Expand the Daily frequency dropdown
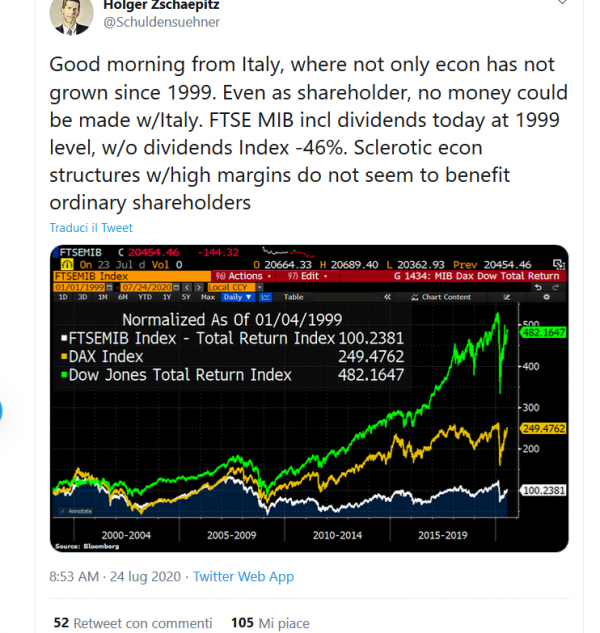Image resolution: width=600 pixels, height=633 pixels. click(238, 297)
